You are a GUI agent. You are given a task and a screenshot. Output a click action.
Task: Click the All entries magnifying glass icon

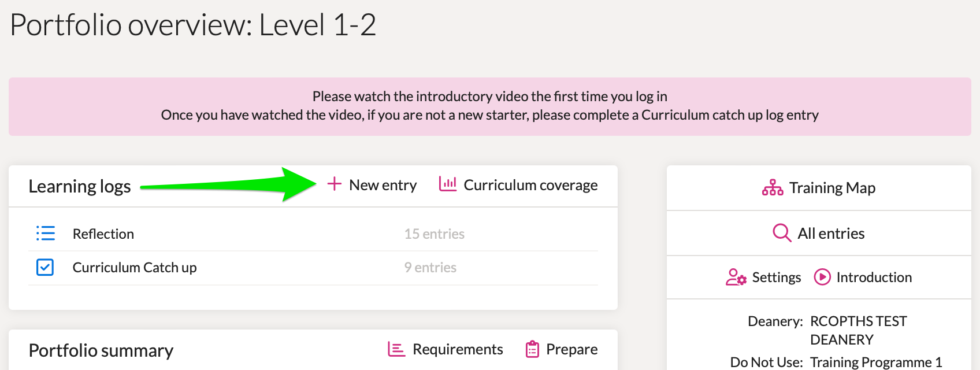click(x=781, y=232)
